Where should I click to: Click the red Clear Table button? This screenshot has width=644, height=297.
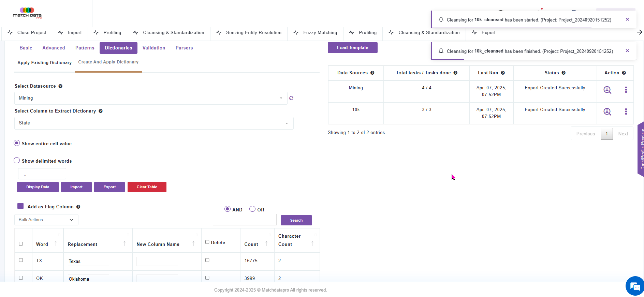147,187
